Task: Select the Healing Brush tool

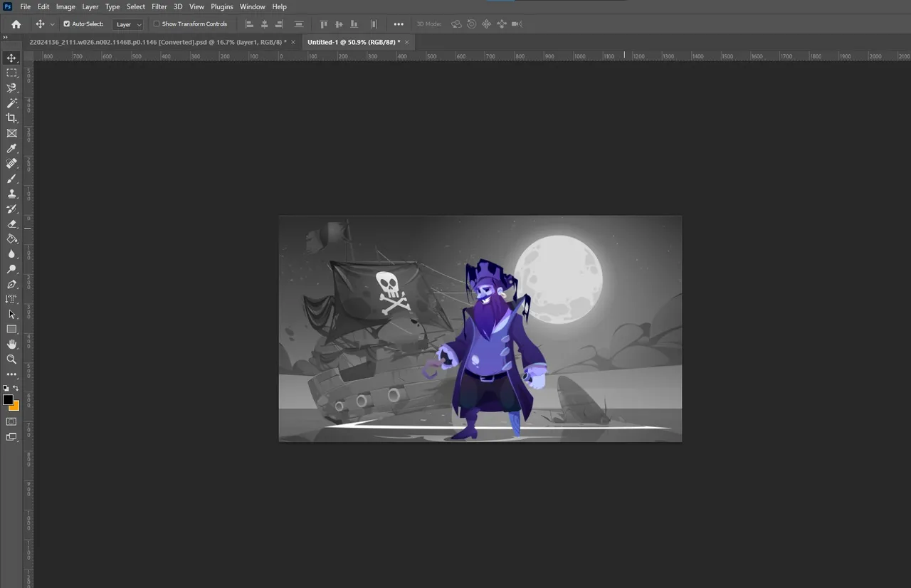Action: coord(11,163)
